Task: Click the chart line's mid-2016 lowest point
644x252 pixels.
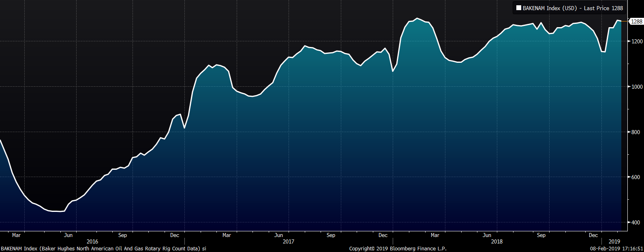Action: 60,211
